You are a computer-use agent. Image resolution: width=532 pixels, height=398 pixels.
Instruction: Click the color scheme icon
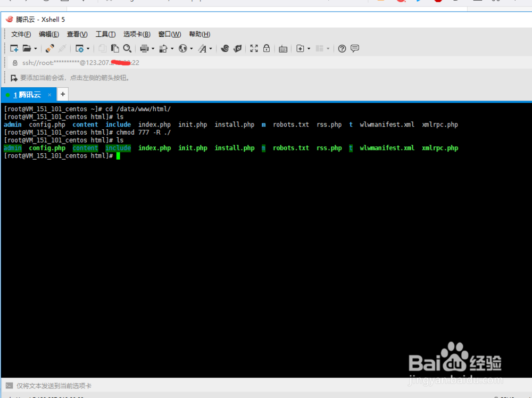point(163,48)
